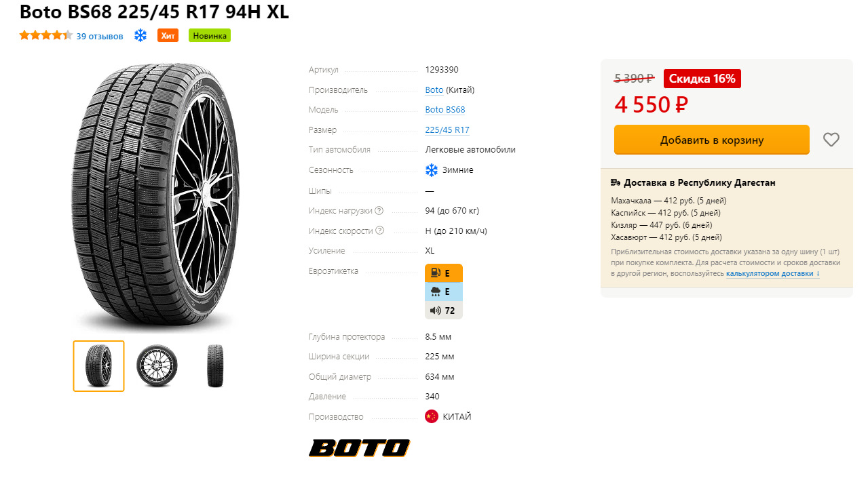Click the winter snowflake icon near reviews

[x=140, y=35]
